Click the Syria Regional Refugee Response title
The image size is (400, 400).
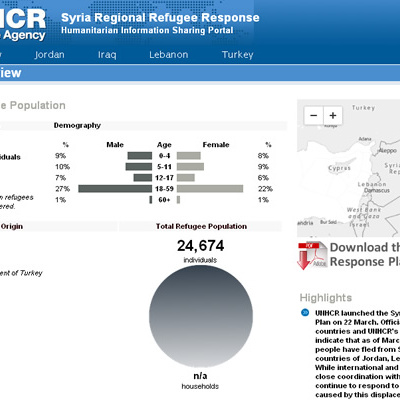point(160,17)
